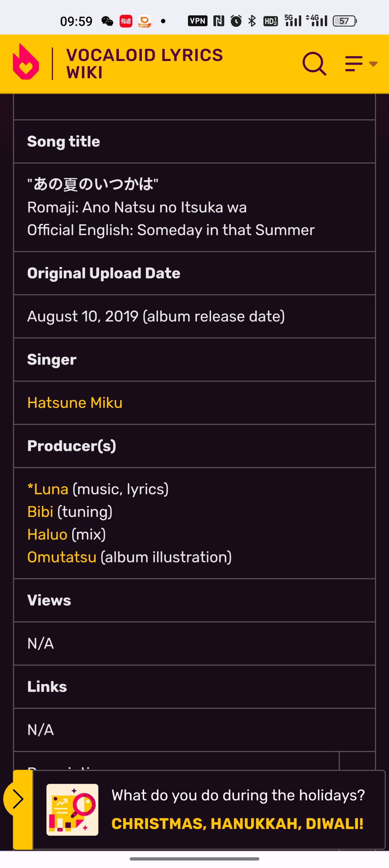
Task: Tap the holiday survey thumbnail image
Action: pos(72,810)
